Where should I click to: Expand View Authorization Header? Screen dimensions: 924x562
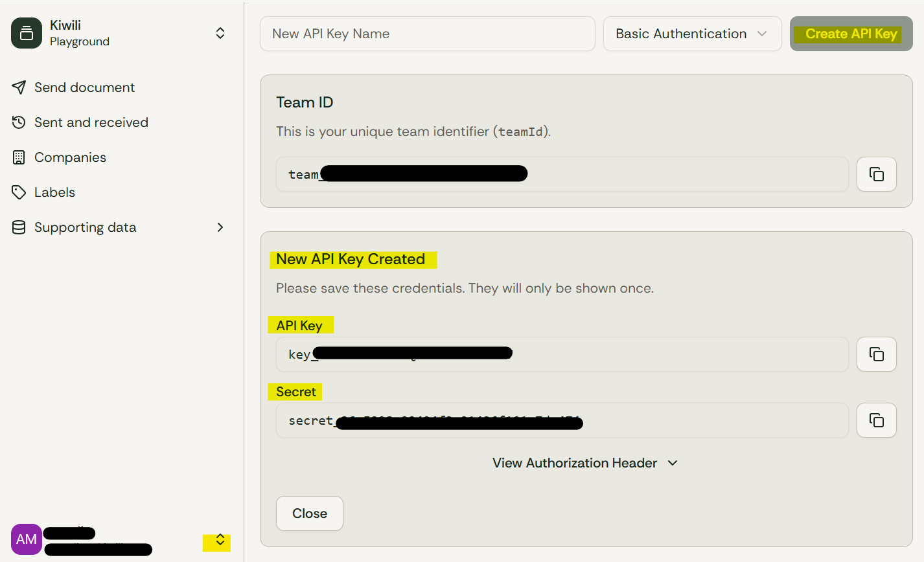click(584, 463)
